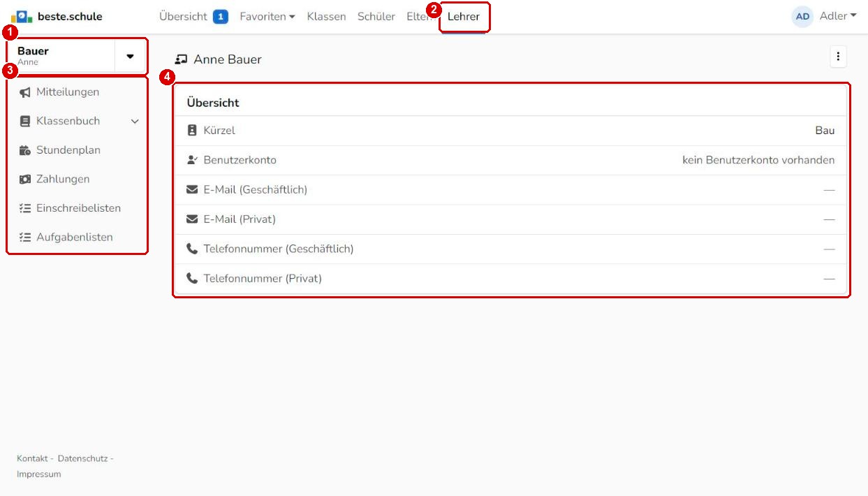Click the "Übersicht" card heading
This screenshot has height=496, width=868.
pyautogui.click(x=213, y=103)
